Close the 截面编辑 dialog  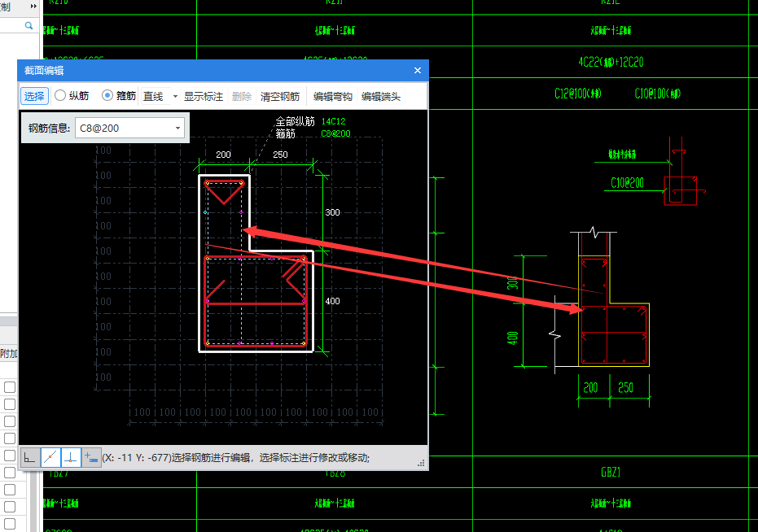point(418,71)
